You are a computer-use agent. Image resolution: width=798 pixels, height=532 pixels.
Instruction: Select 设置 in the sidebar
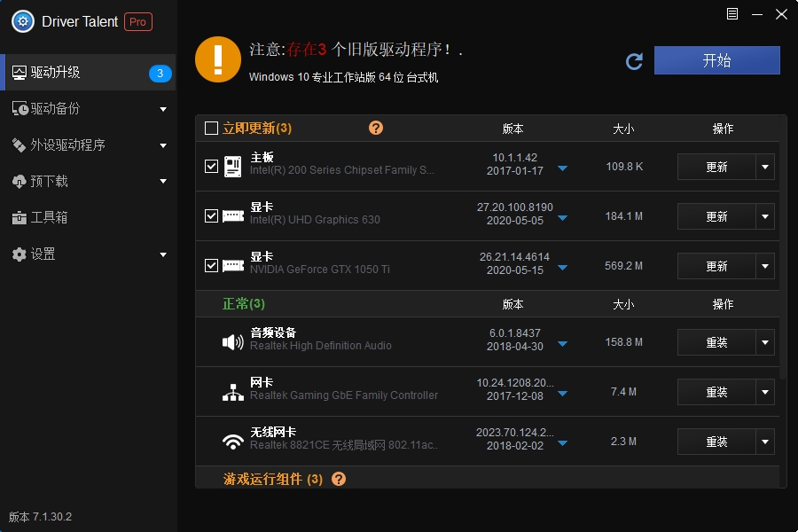(x=88, y=254)
